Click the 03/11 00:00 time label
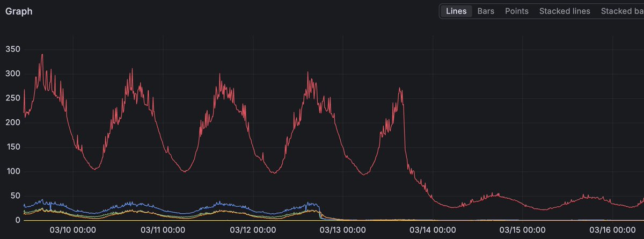 tap(163, 230)
